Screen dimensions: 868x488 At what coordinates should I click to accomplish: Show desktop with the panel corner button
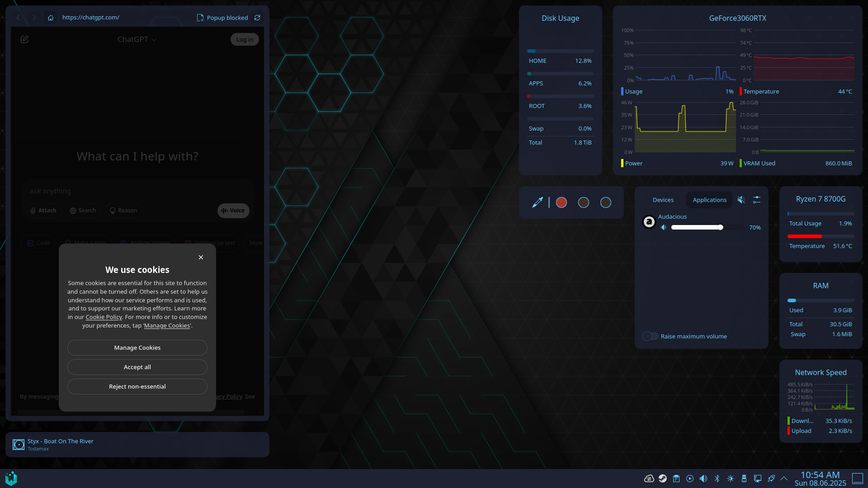(858, 479)
